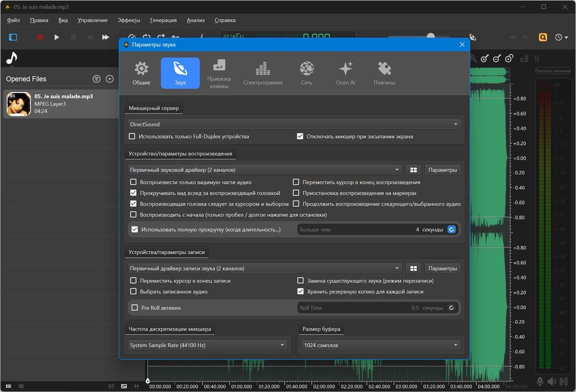Open the Сеть tab
Viewport: 576px width, 392px height.
(x=307, y=73)
